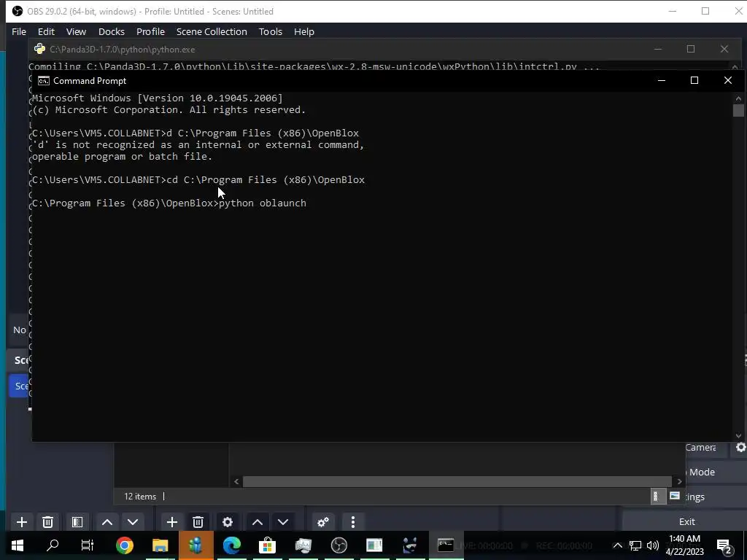The width and height of the screenshot is (747, 560).
Task: Open the Scene Collection menu
Action: coord(212,31)
